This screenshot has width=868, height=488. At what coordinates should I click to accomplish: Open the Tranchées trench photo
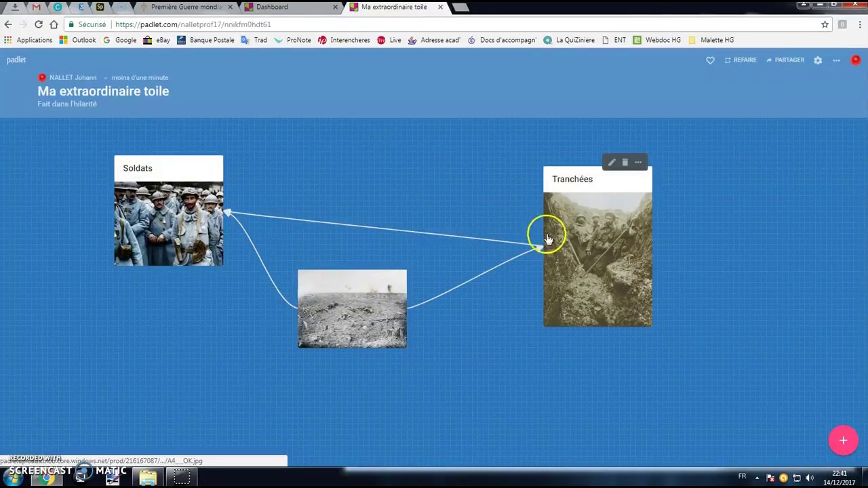pos(597,260)
